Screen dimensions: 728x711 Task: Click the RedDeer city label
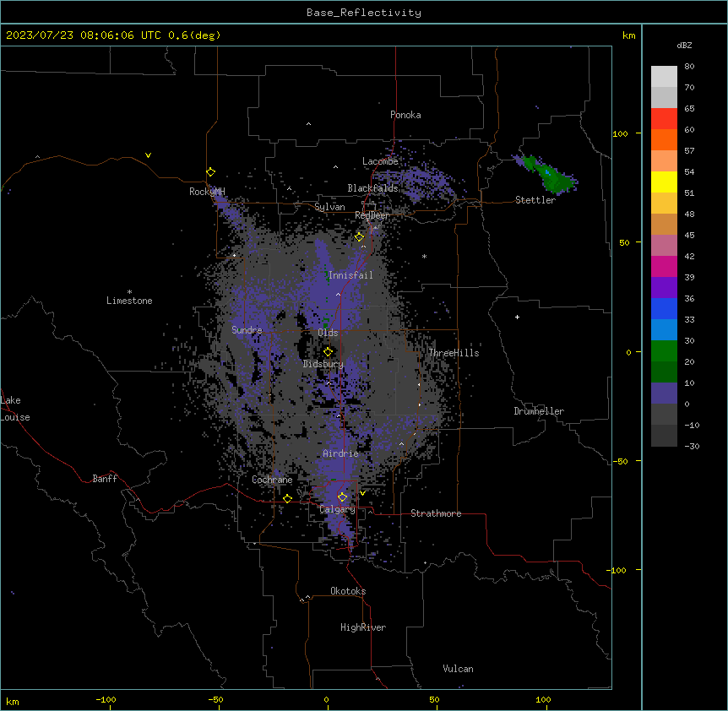pyautogui.click(x=372, y=215)
